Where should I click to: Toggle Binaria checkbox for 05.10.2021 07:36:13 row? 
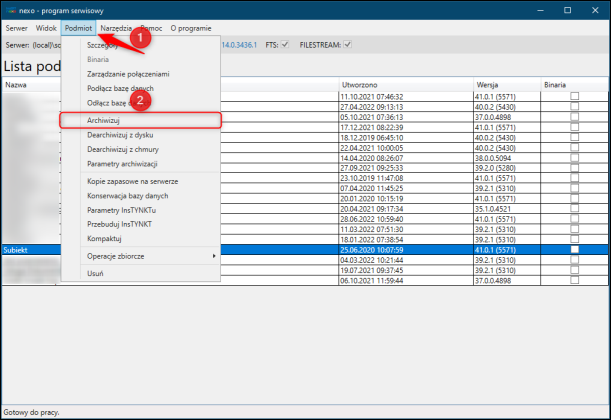(x=574, y=116)
